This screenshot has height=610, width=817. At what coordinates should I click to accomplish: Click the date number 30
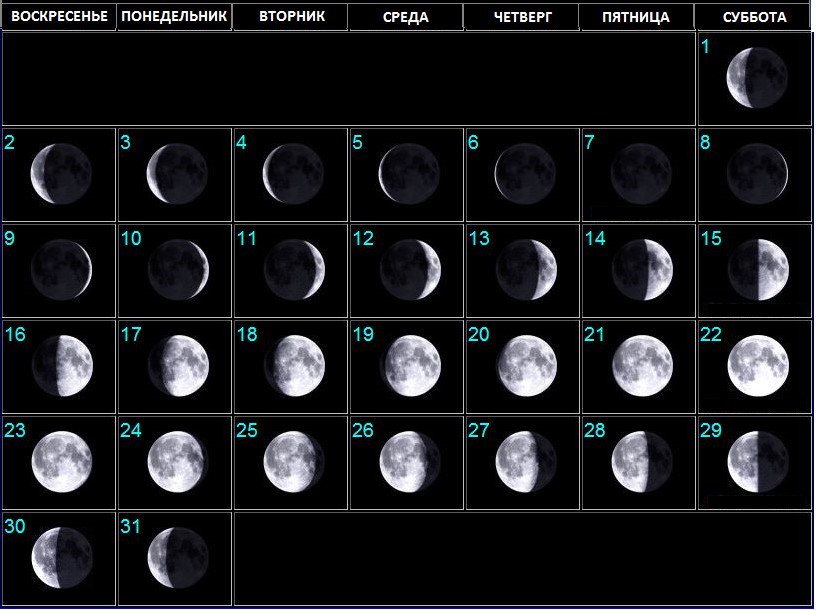point(15,525)
